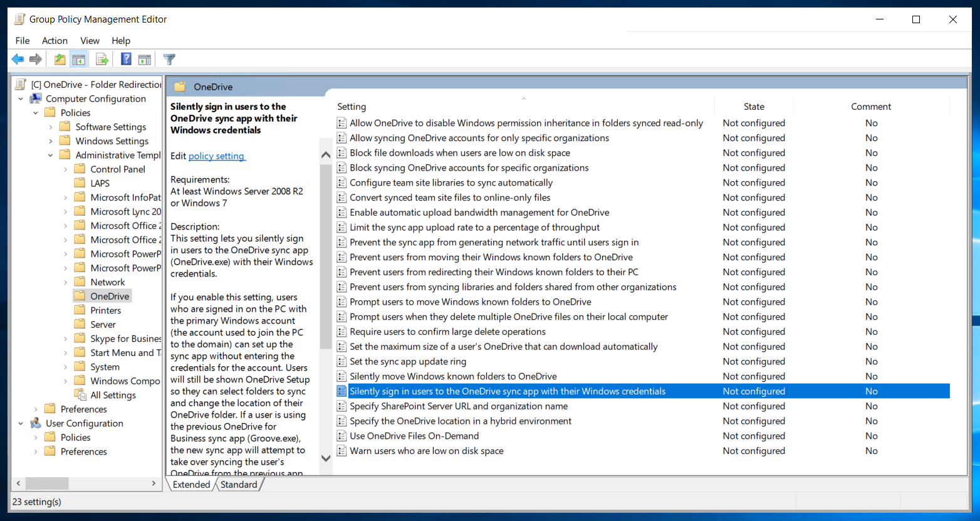Expand the System folder

66,367
